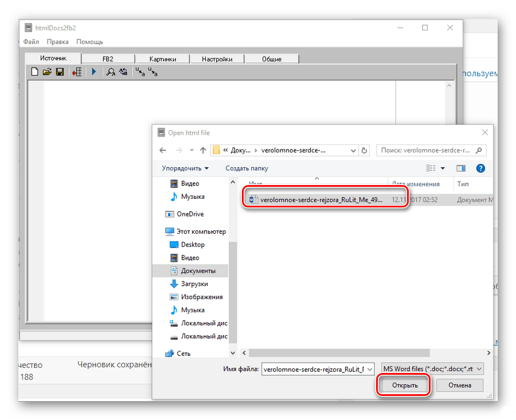Image resolution: width=516 pixels, height=420 pixels.
Task: Click the import-to-table icon with red arrow
Action: click(77, 72)
